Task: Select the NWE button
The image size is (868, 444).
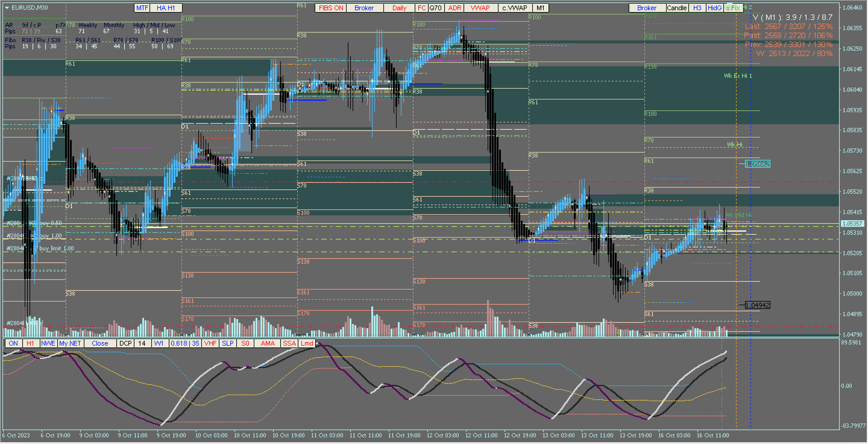Action: pyautogui.click(x=48, y=343)
